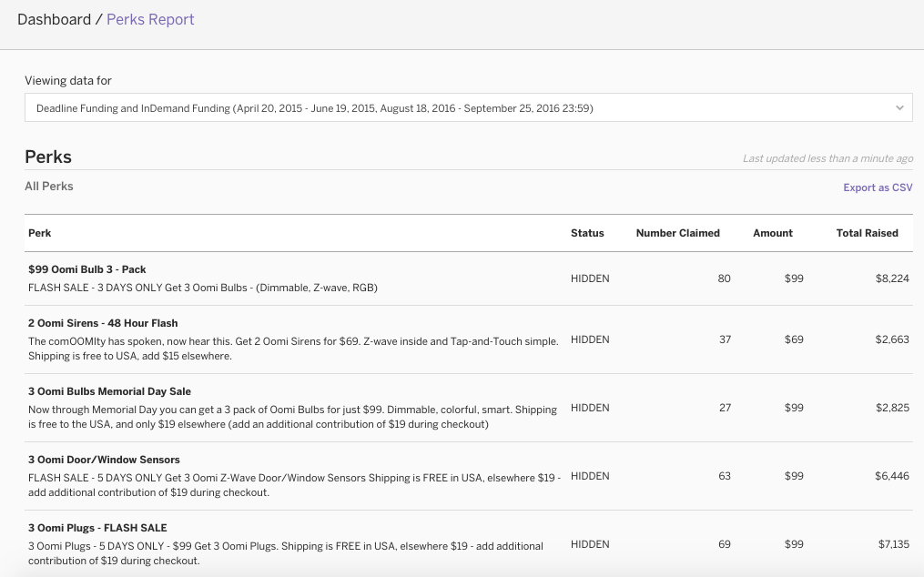Click the total raised $6,446
The height and width of the screenshot is (577, 924).
[x=892, y=476]
